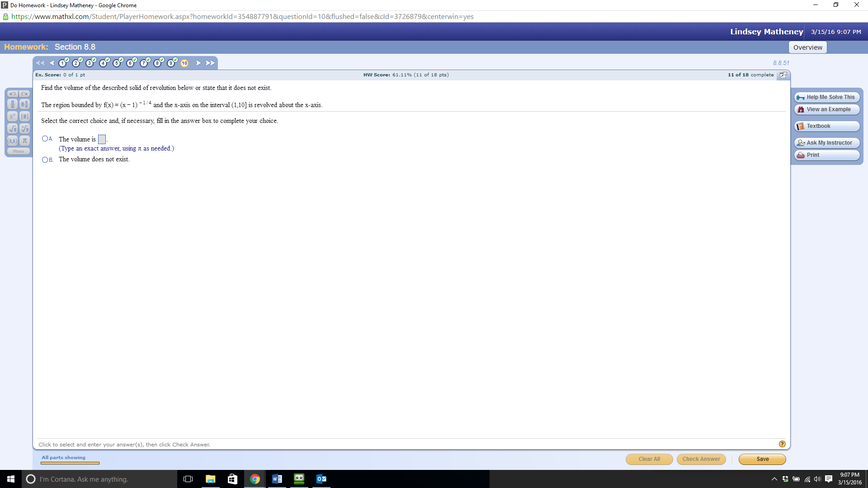Image resolution: width=868 pixels, height=488 pixels.
Task: Click the question mark help icon
Action: coord(782,444)
